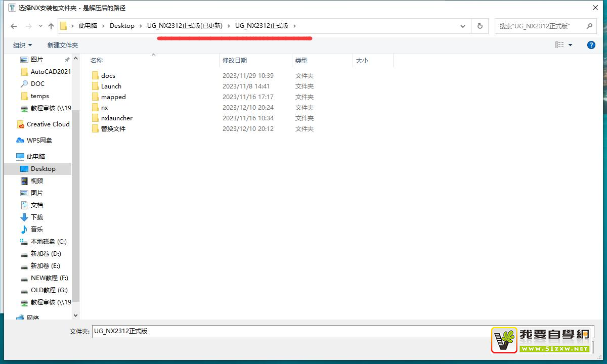Click the 文件夹 name input field

[x=288, y=331]
